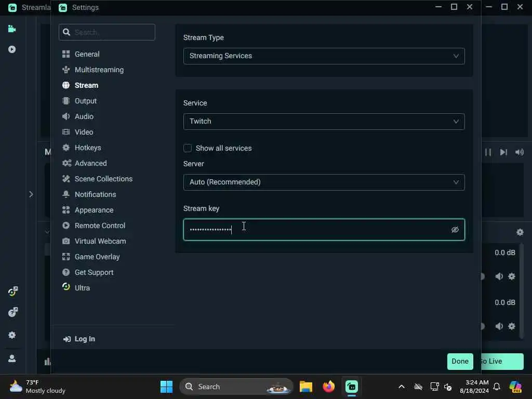The height and width of the screenshot is (399, 532).
Task: Open Windows Start menu
Action: pos(166,387)
